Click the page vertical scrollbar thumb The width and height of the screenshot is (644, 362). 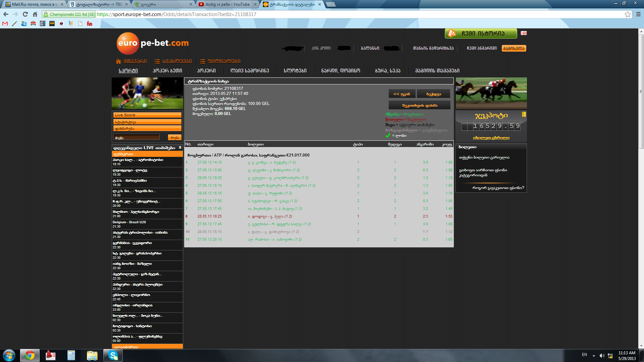641,90
